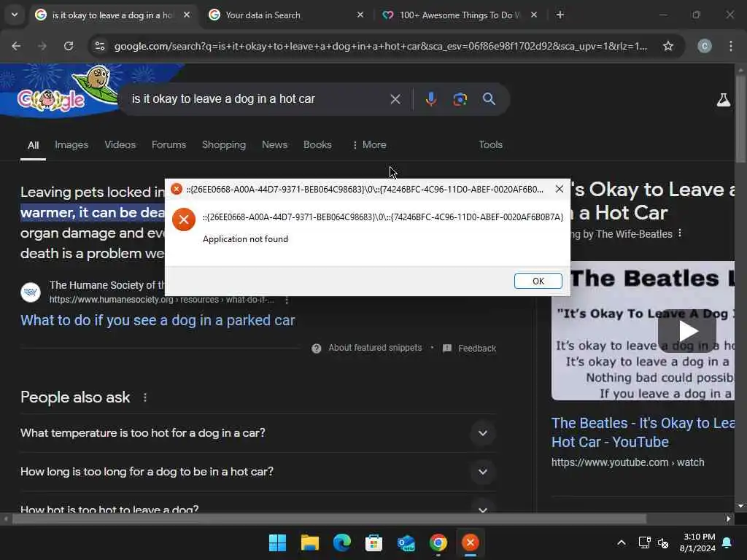Click the snippet Feedback link
The height and width of the screenshot is (560, 747).
click(x=470, y=348)
